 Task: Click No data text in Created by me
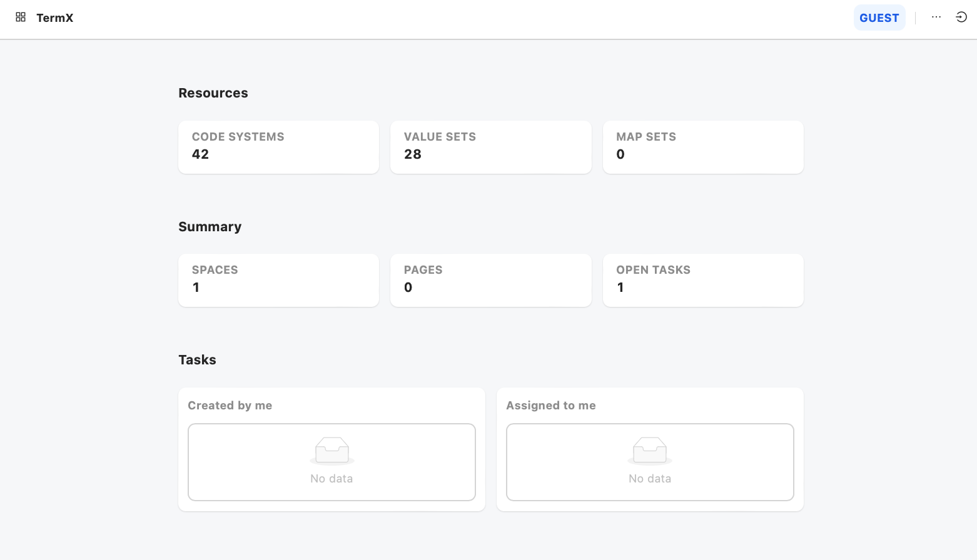(x=332, y=479)
